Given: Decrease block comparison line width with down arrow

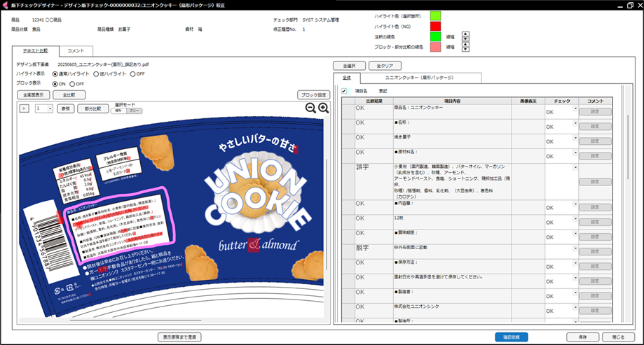Looking at the screenshot, I should [465, 49].
